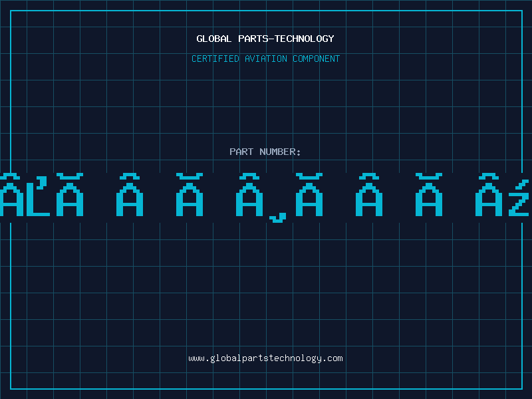Image resolution: width=532 pixels, height=399 pixels.
Task: Click the last small ź character of part number
Action: [x=519, y=199]
